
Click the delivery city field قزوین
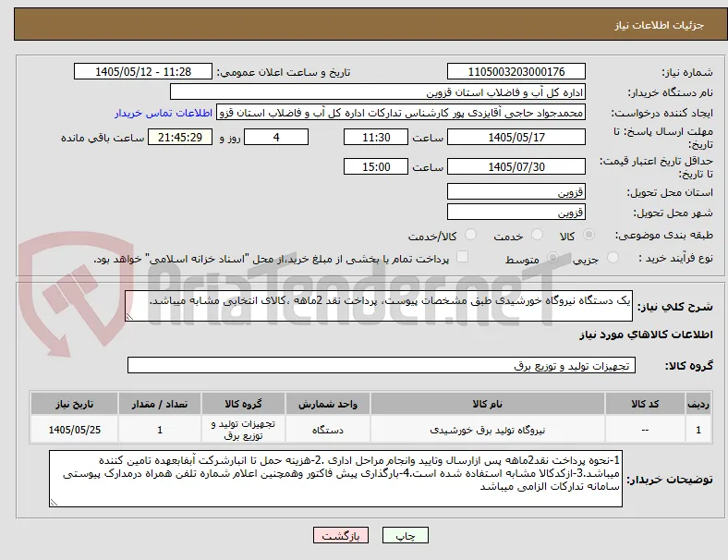[x=516, y=212]
